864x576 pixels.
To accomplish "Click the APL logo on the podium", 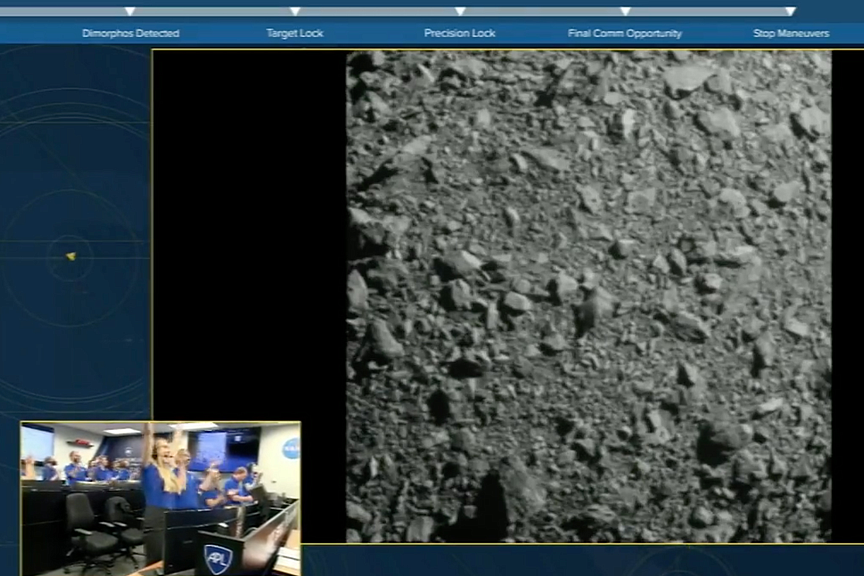I will [x=218, y=558].
